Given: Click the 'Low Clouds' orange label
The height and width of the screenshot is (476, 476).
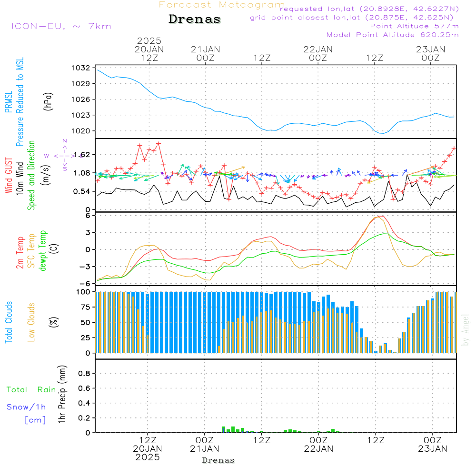Looking at the screenshot, I should click(31, 322).
